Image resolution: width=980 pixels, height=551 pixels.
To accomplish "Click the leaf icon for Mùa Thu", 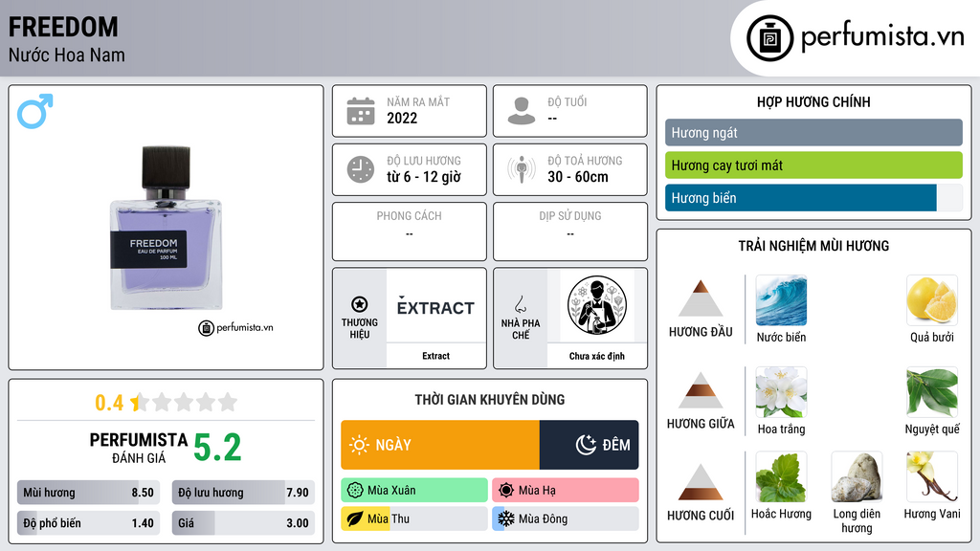I will (x=355, y=519).
